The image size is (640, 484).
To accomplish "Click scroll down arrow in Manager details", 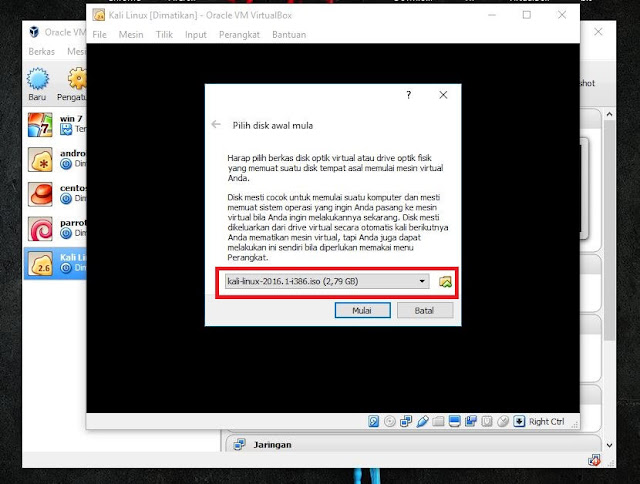I will [609, 445].
